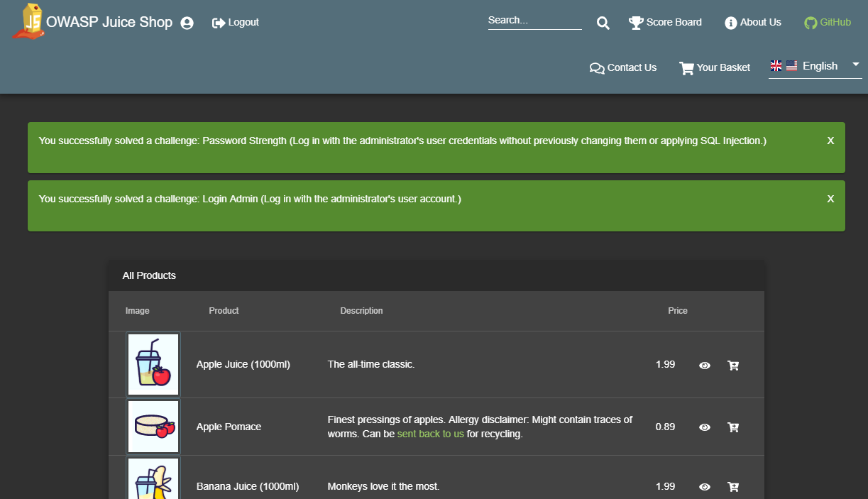Dismiss the Login Admin challenge notification

pos(830,199)
